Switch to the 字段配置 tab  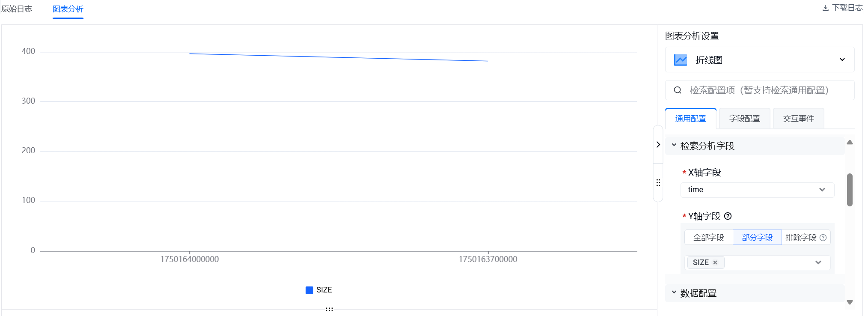tap(745, 119)
